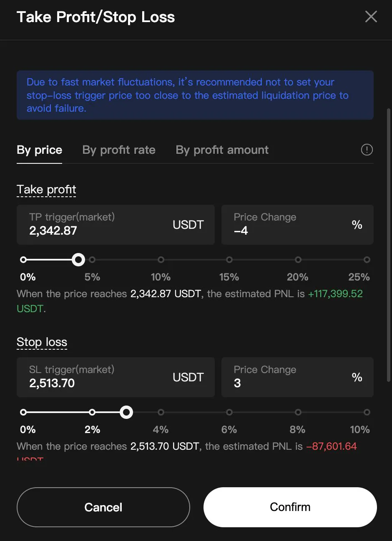The width and height of the screenshot is (392, 541).
Task: Switch to the By profit amount tab
Action: 222,150
